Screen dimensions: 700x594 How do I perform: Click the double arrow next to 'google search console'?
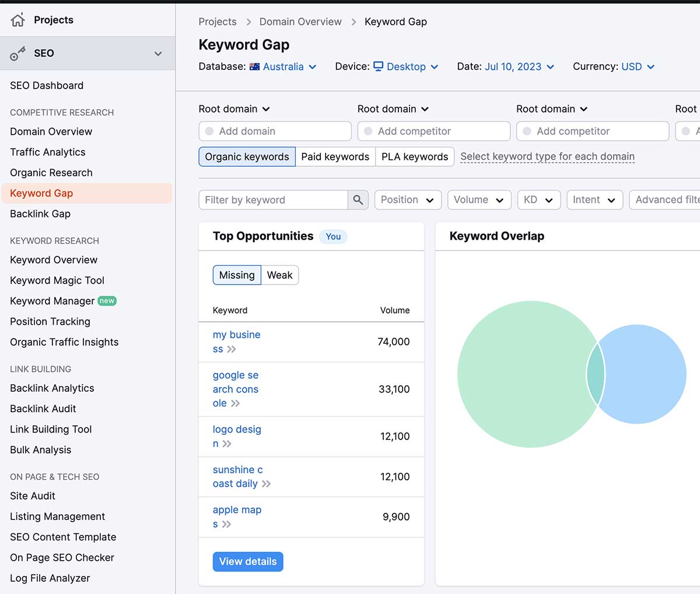235,403
